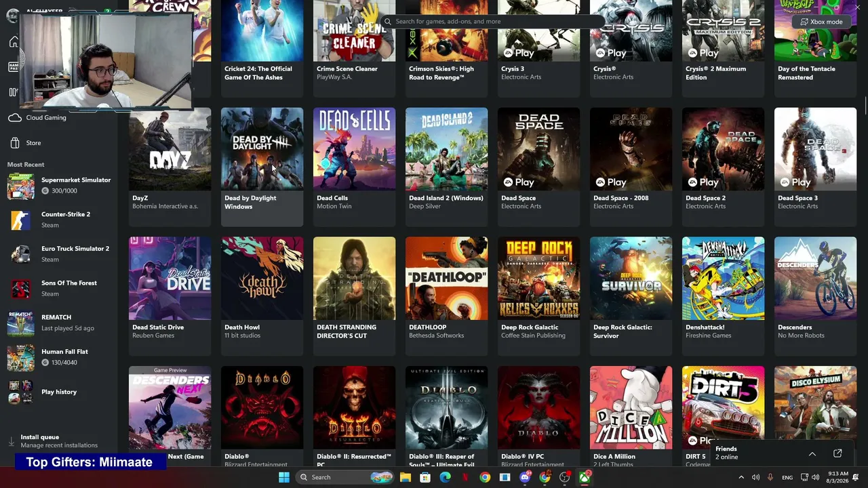
Task: Open the Dead Space 2 tile
Action: click(723, 167)
